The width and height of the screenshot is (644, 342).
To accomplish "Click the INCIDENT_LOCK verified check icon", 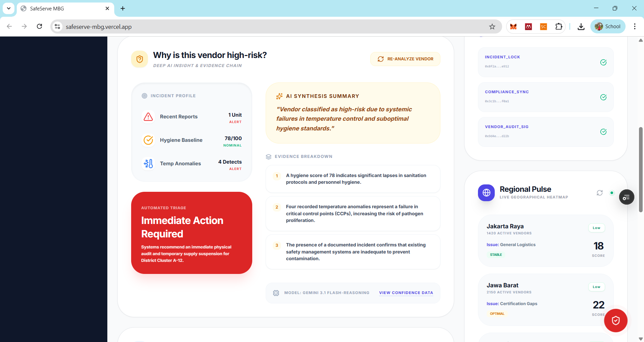I will coord(603,62).
